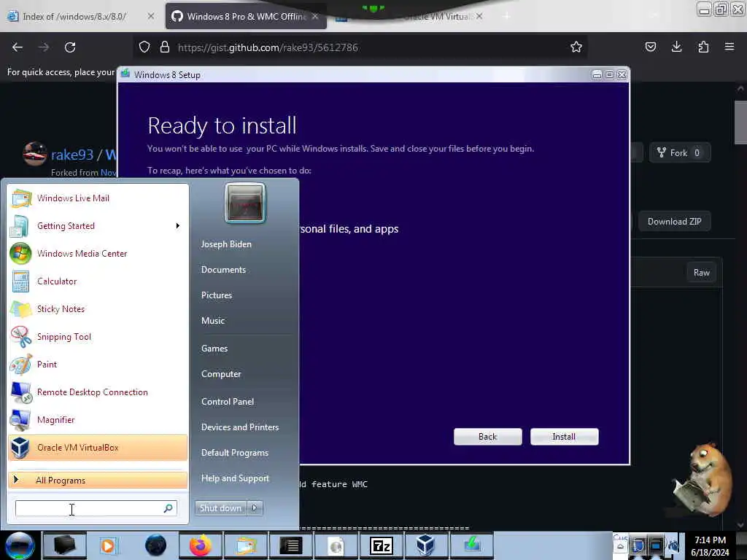Screen dimensions: 747x560
Task: Open Control Panel
Action: pos(228,402)
